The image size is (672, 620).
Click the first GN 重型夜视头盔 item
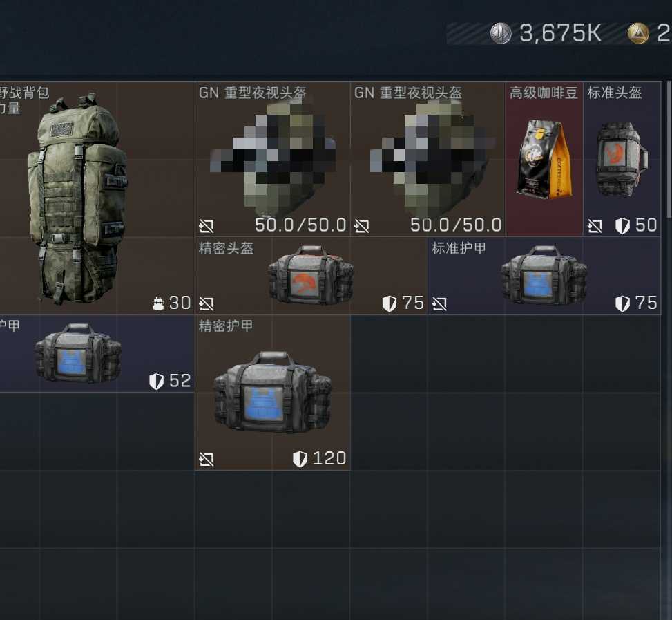click(273, 159)
